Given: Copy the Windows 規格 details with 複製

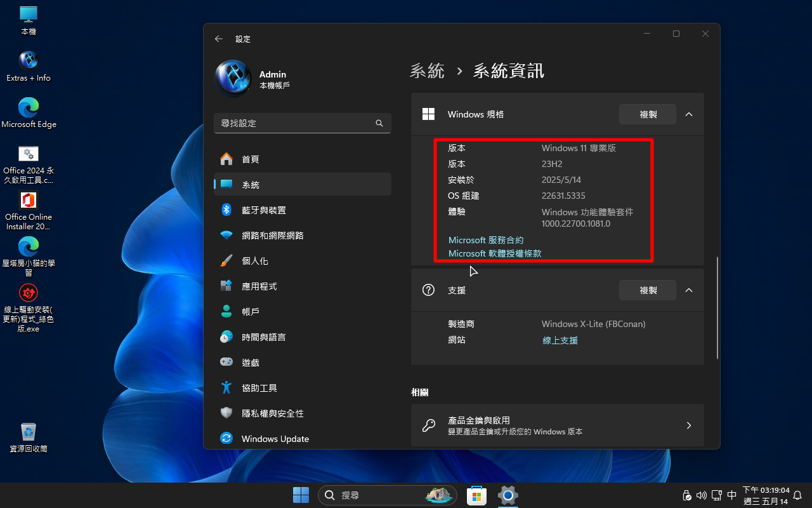Looking at the screenshot, I should coord(648,114).
